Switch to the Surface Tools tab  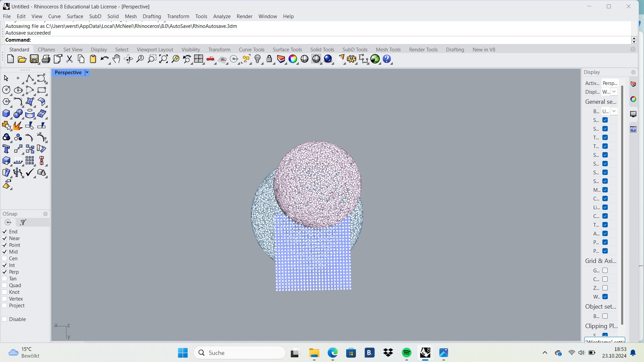point(287,49)
